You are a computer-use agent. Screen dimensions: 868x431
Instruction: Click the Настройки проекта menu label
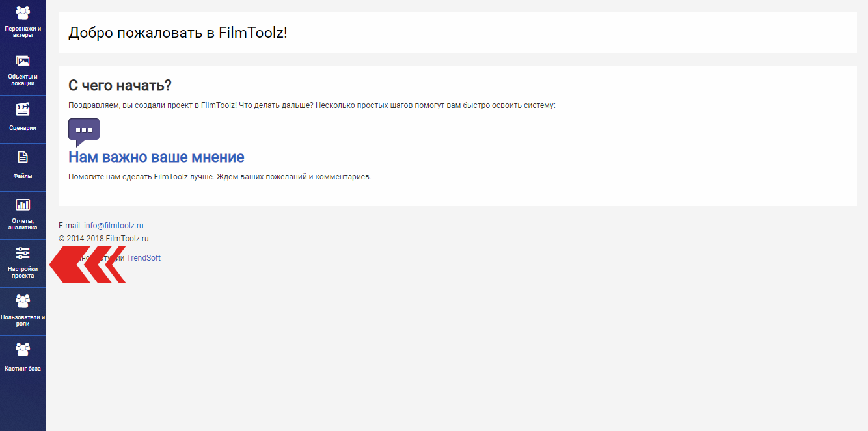[x=23, y=272]
